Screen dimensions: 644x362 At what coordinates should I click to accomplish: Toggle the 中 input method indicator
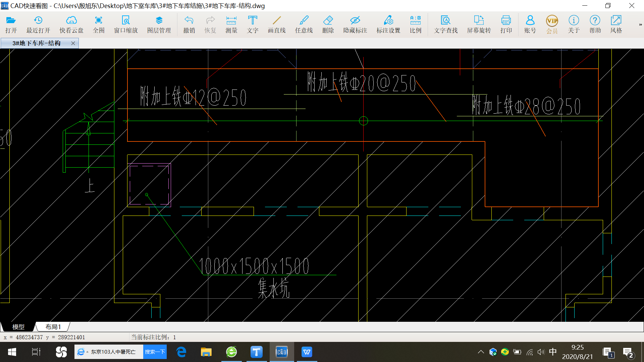point(553,352)
